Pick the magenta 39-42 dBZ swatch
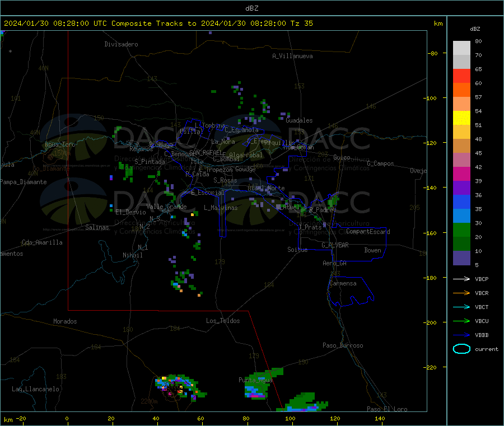This screenshot has width=504, height=426. click(x=461, y=174)
